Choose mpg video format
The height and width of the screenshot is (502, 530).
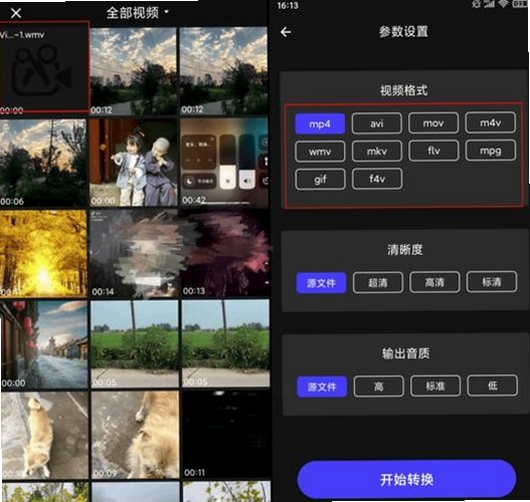tap(490, 150)
